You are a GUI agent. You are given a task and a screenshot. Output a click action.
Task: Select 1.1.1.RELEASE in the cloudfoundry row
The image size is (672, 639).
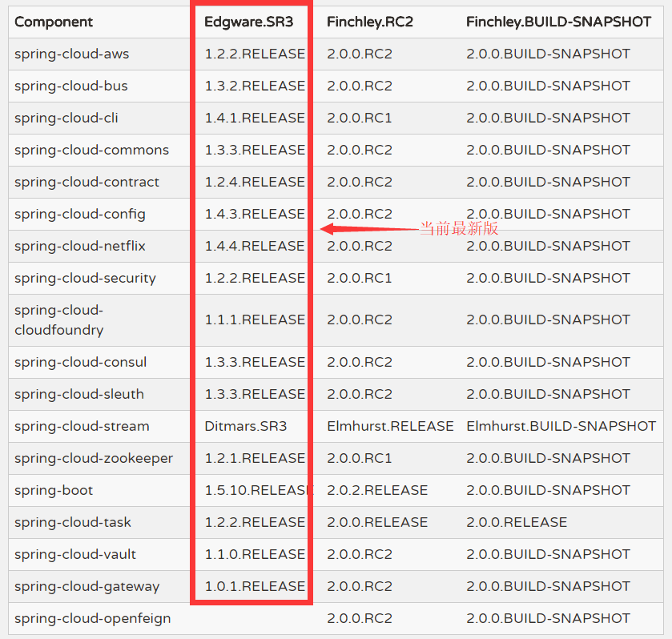tap(255, 319)
